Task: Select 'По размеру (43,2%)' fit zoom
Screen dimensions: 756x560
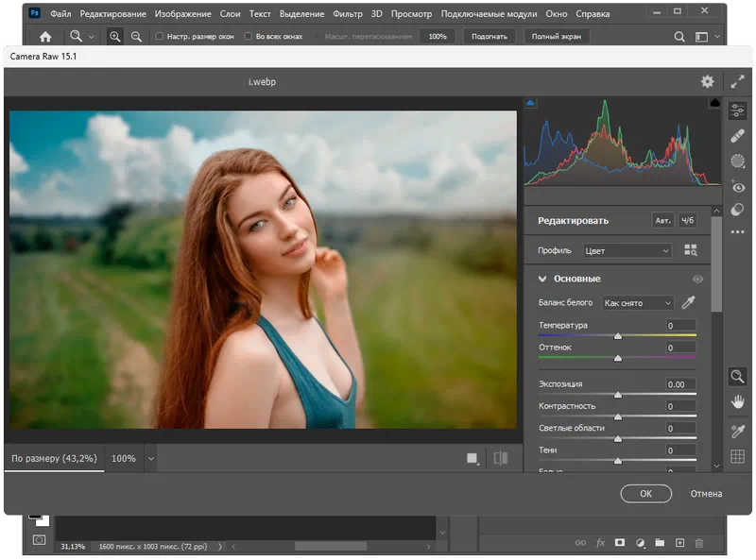Action: pyautogui.click(x=54, y=458)
